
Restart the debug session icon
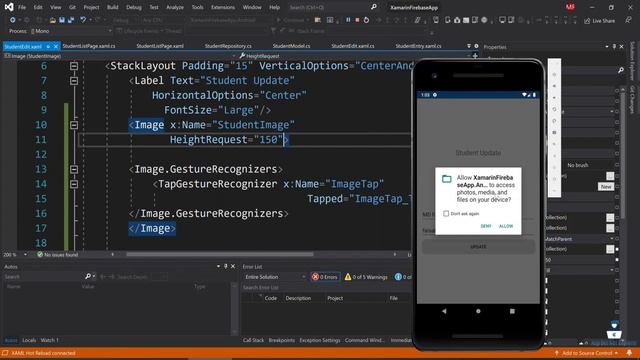click(x=366, y=20)
